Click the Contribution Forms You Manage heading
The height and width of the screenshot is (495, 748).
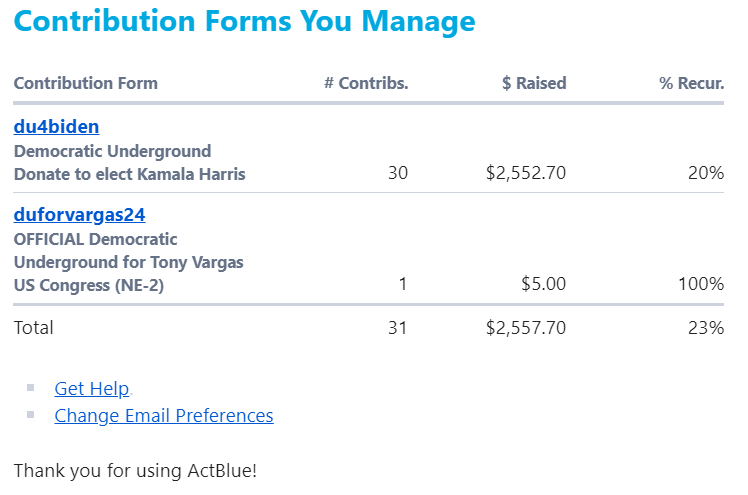[x=245, y=22]
